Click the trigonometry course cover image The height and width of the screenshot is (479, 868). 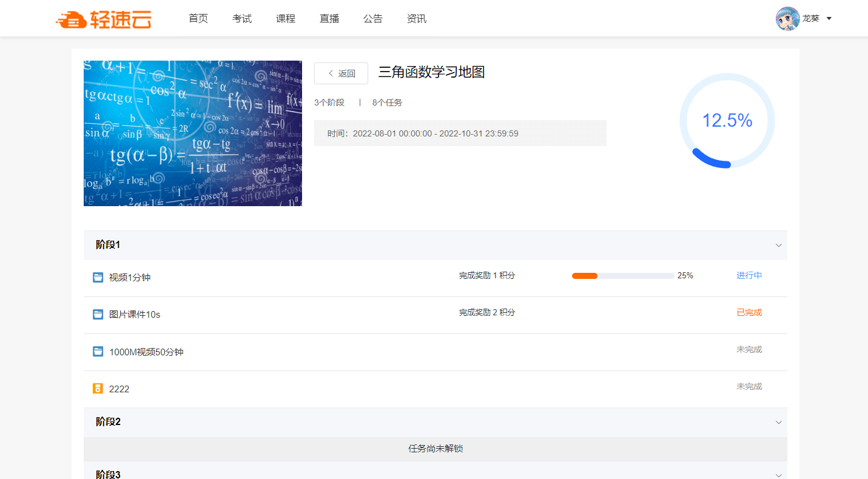click(193, 133)
